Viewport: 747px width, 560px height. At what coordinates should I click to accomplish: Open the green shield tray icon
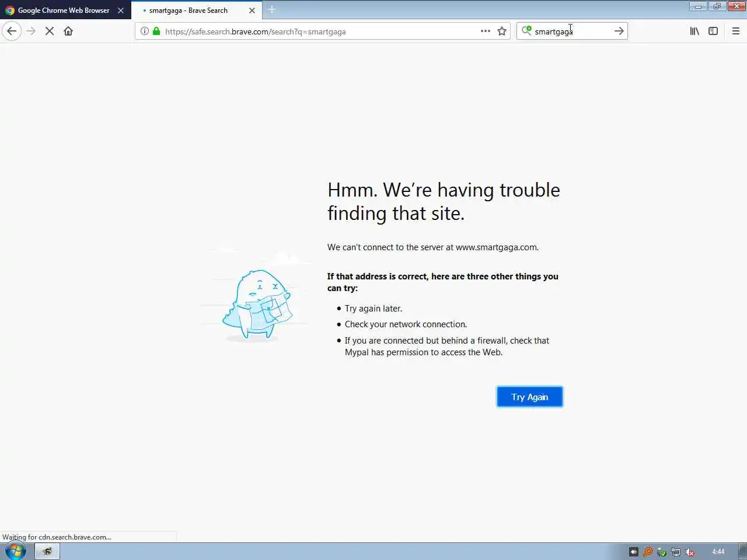point(662,552)
